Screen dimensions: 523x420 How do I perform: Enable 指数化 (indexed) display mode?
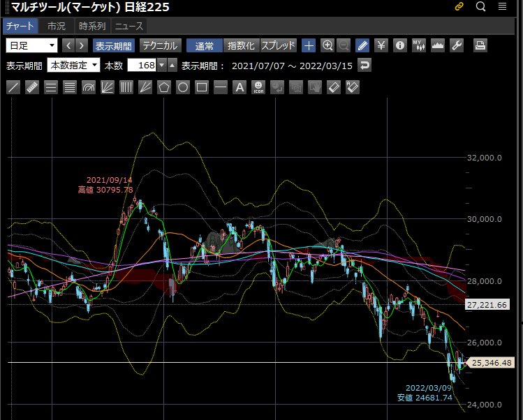[242, 45]
